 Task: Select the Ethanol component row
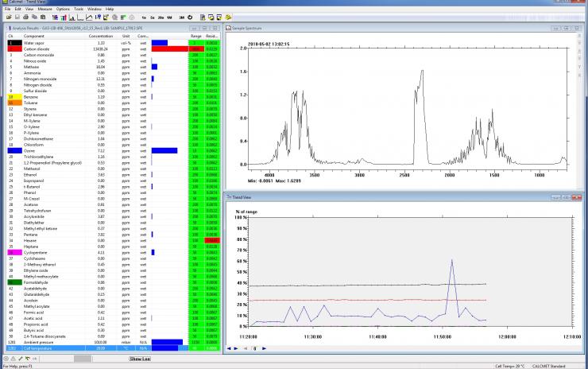pos(114,175)
